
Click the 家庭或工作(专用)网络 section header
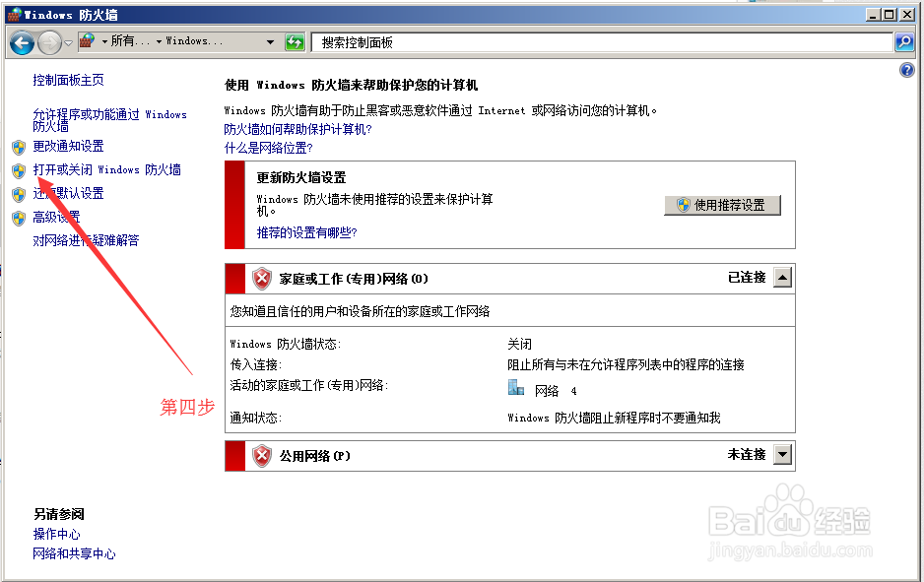pyautogui.click(x=510, y=279)
